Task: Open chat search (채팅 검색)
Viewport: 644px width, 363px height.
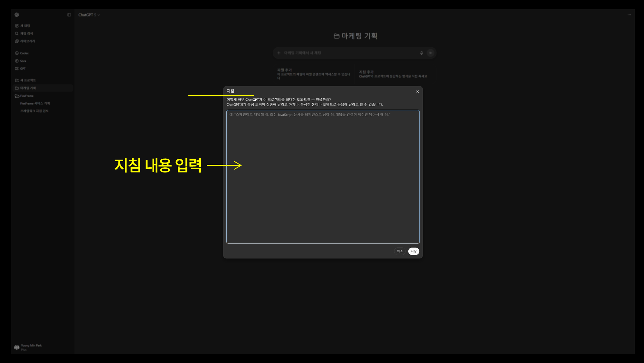Action: tap(26, 33)
